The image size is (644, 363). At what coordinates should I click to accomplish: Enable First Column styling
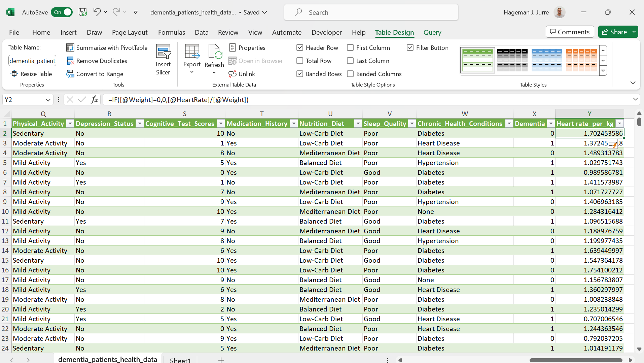pos(350,47)
